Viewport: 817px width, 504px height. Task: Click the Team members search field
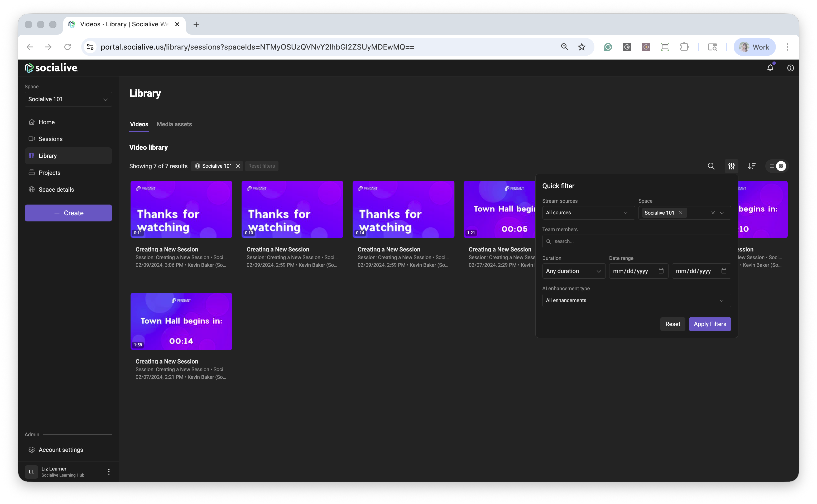636,241
